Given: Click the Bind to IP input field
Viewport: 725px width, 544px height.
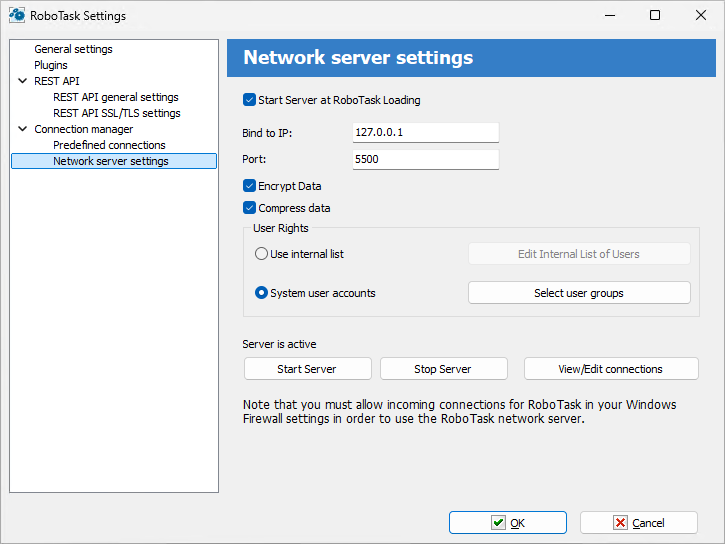Looking at the screenshot, I should coord(425,133).
